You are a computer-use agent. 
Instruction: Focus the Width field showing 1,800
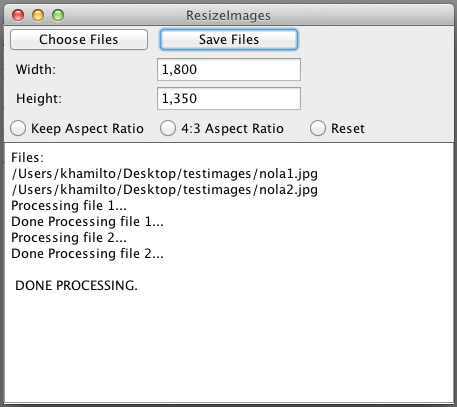pyautogui.click(x=229, y=69)
